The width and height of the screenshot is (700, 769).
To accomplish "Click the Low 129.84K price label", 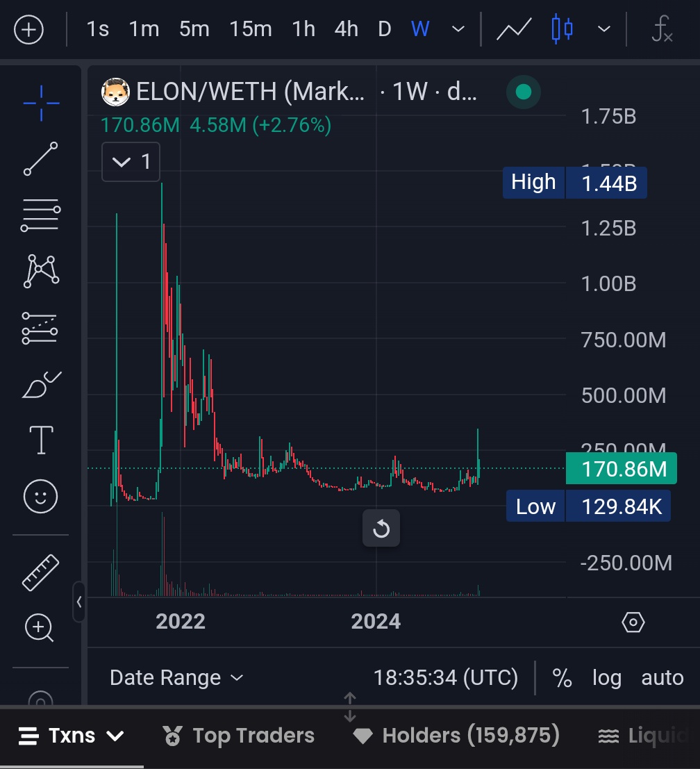I will click(588, 506).
